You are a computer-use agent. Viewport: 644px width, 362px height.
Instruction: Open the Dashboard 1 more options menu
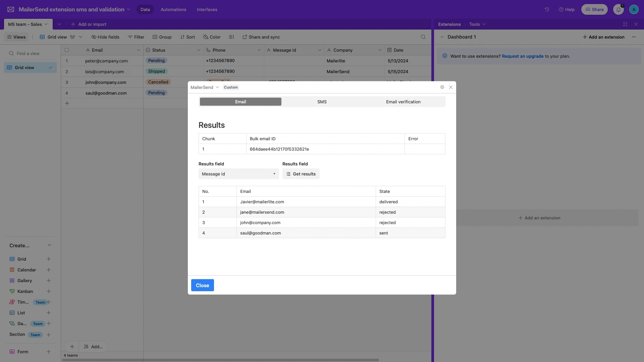coord(634,37)
